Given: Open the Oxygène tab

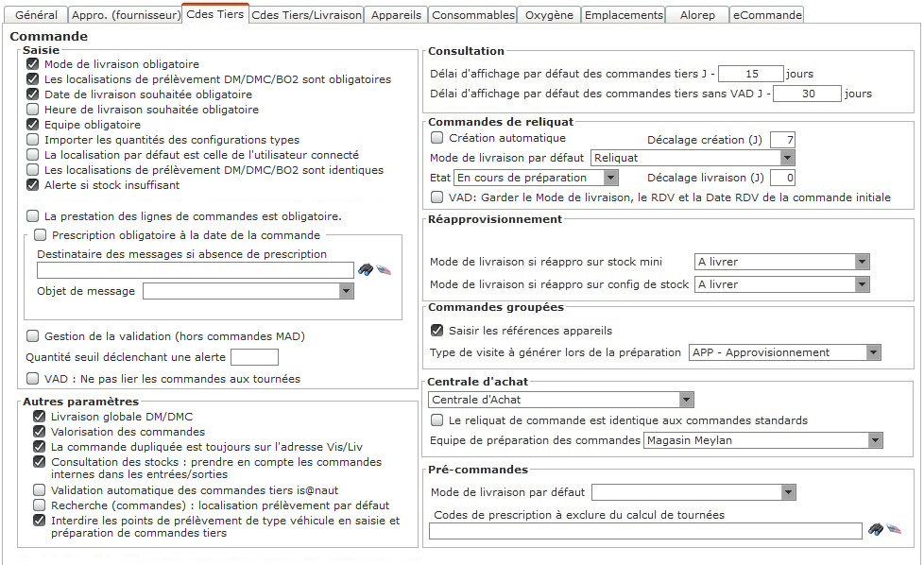Looking at the screenshot, I should coord(549,15).
